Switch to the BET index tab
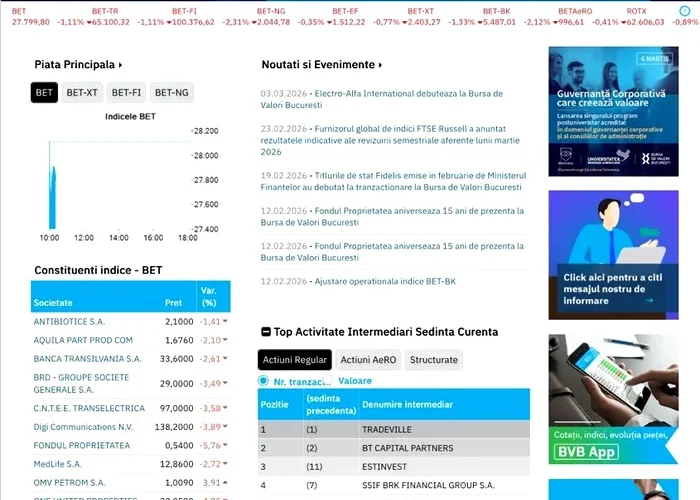700x500 pixels. pyautogui.click(x=44, y=92)
